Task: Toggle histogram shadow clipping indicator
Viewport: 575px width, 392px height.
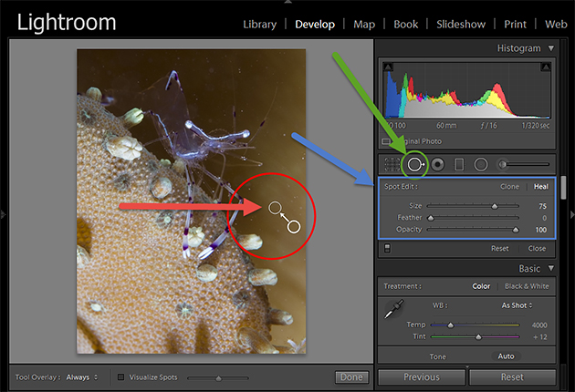Action: [388, 67]
